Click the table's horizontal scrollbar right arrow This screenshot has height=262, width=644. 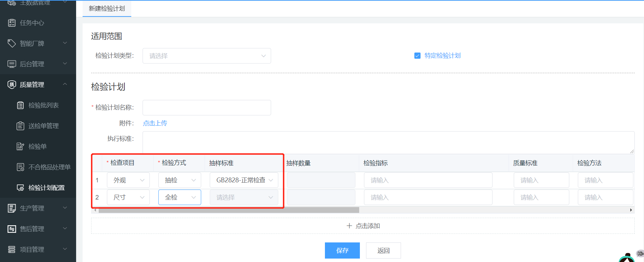click(631, 210)
